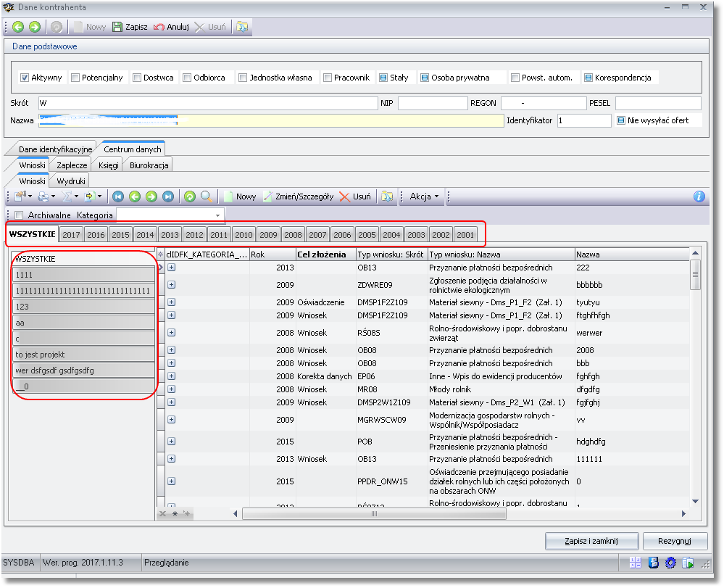Select category 'aa' in left list

click(x=83, y=323)
